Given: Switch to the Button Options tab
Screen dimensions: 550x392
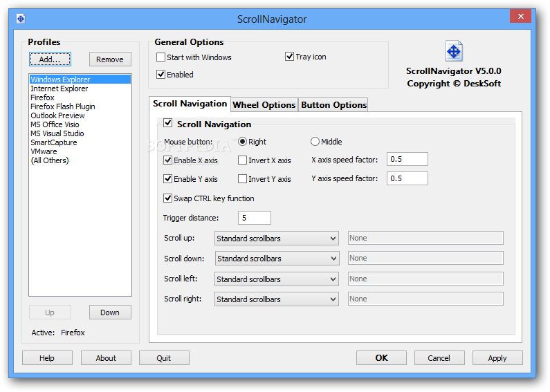Looking at the screenshot, I should [x=333, y=105].
